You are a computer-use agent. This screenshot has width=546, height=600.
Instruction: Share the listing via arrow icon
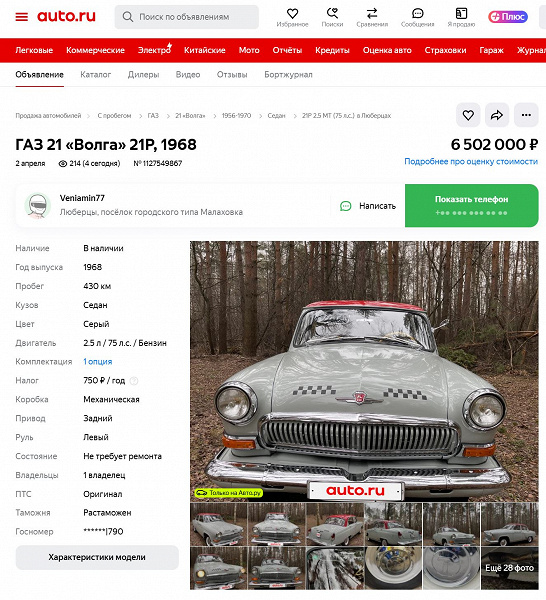pyautogui.click(x=497, y=115)
